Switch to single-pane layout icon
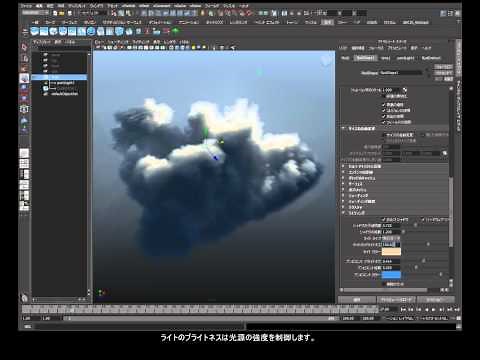 (x=24, y=153)
